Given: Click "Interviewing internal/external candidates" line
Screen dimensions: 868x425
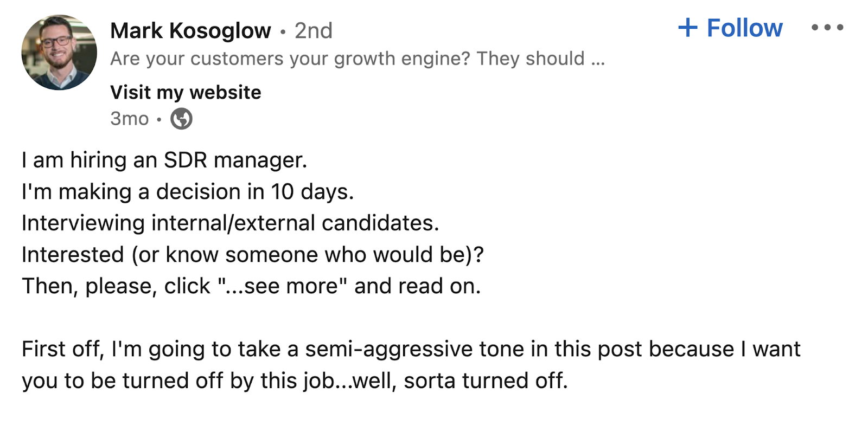Looking at the screenshot, I should (x=231, y=223).
